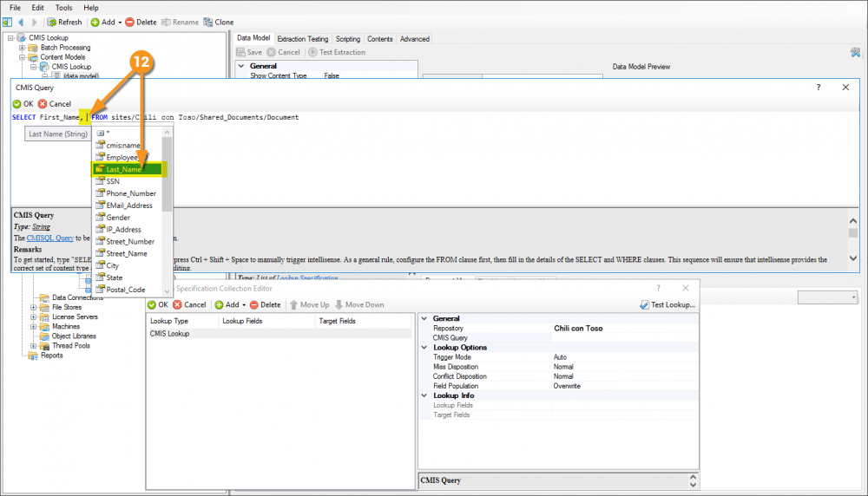The width and height of the screenshot is (868, 496).
Task: Select the asterisk intellisense entry
Action: pos(128,134)
